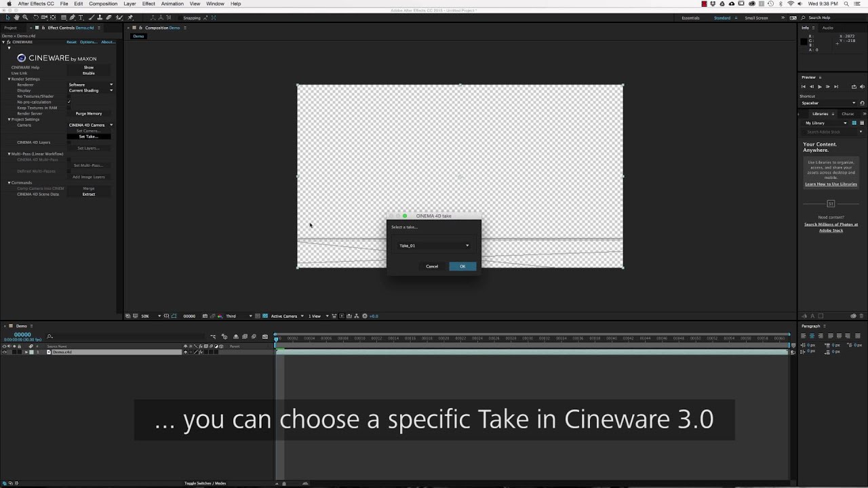The width and height of the screenshot is (868, 488).
Task: Open Learn How to Use Libraries link
Action: (x=831, y=184)
